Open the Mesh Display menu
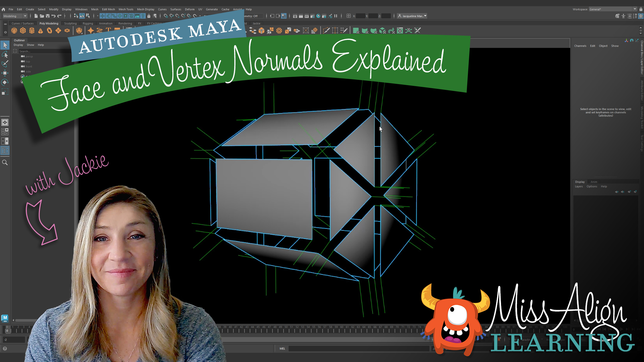 point(146,9)
